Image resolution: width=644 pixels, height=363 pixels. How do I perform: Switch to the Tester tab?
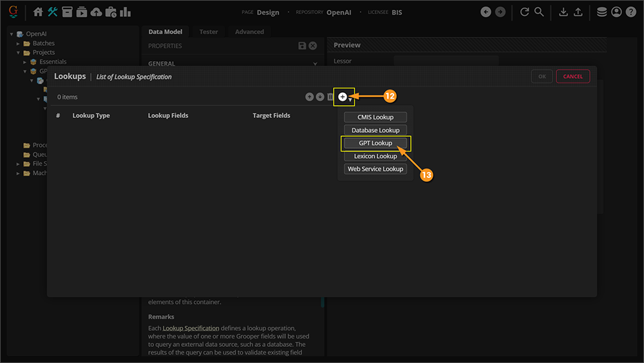pyautogui.click(x=209, y=32)
